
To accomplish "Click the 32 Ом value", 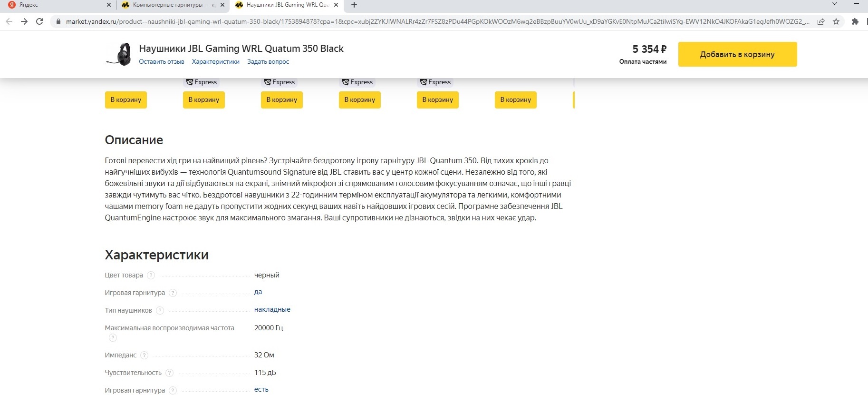I will point(264,355).
